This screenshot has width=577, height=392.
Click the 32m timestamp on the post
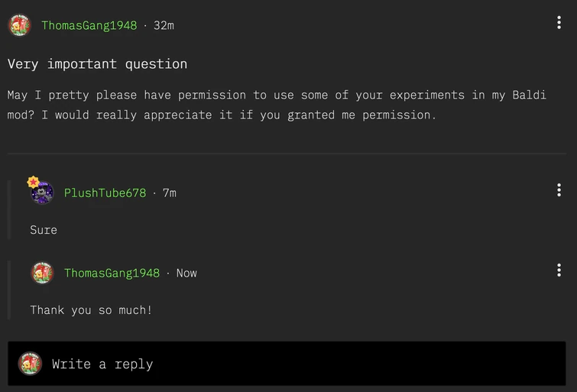tap(164, 25)
